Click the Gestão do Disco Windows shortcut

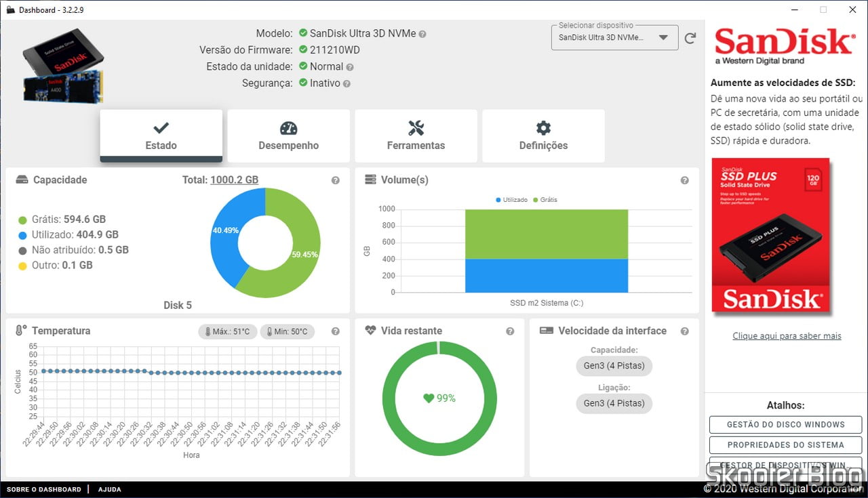pyautogui.click(x=786, y=425)
